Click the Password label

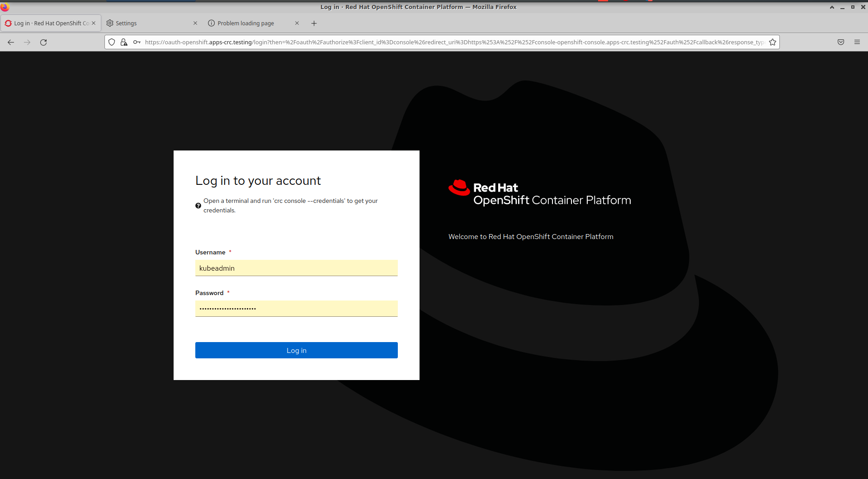tap(209, 293)
